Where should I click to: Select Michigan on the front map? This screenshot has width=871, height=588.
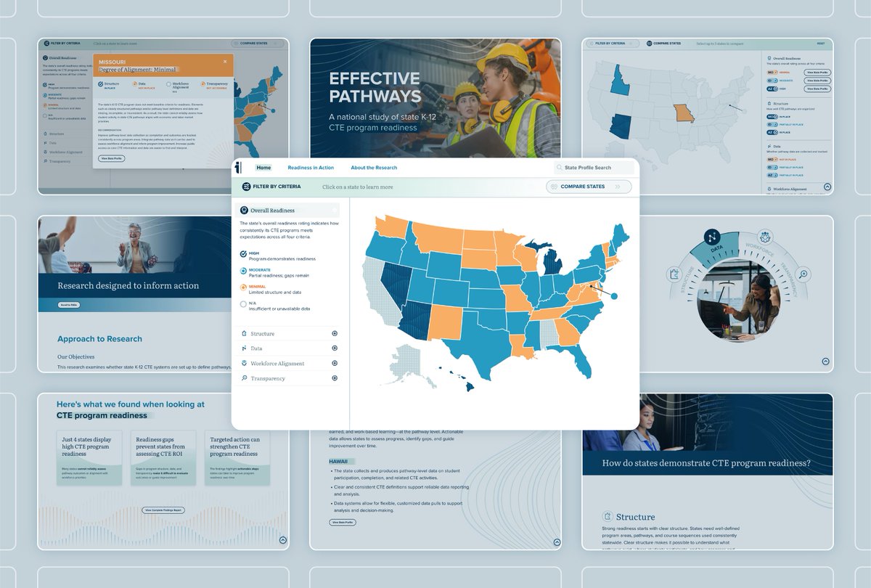pos(552,263)
